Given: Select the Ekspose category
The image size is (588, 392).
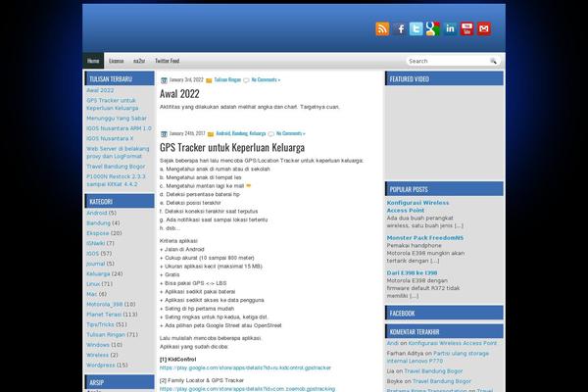Looking at the screenshot, I should [x=98, y=233].
